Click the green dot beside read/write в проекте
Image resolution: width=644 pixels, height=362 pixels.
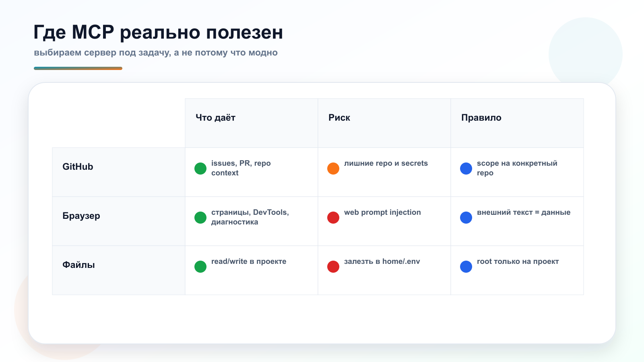tap(200, 267)
